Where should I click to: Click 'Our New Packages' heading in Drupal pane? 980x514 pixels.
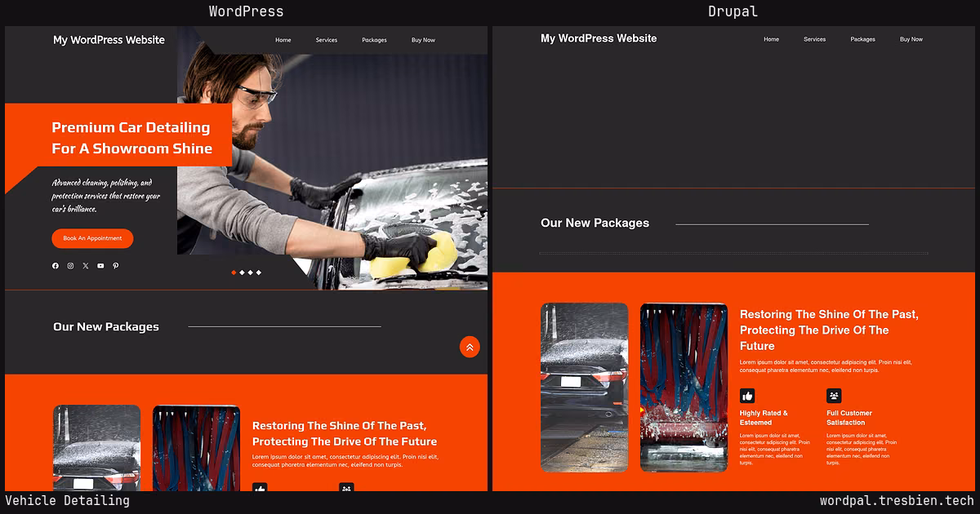[595, 223]
